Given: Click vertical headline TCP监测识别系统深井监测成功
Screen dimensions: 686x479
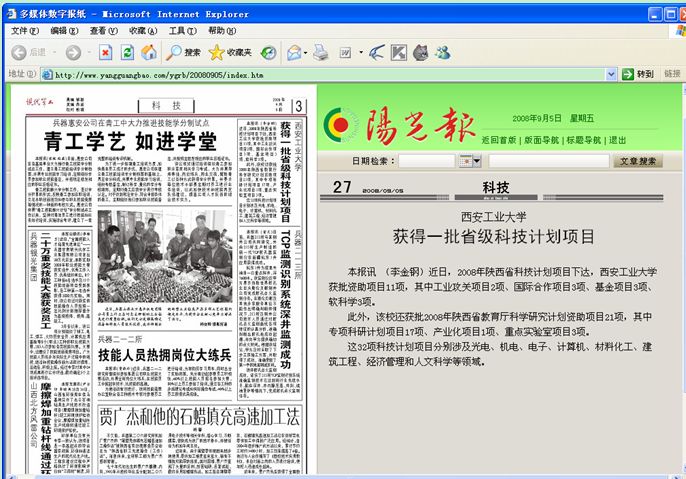Looking at the screenshot, I should 285,299.
